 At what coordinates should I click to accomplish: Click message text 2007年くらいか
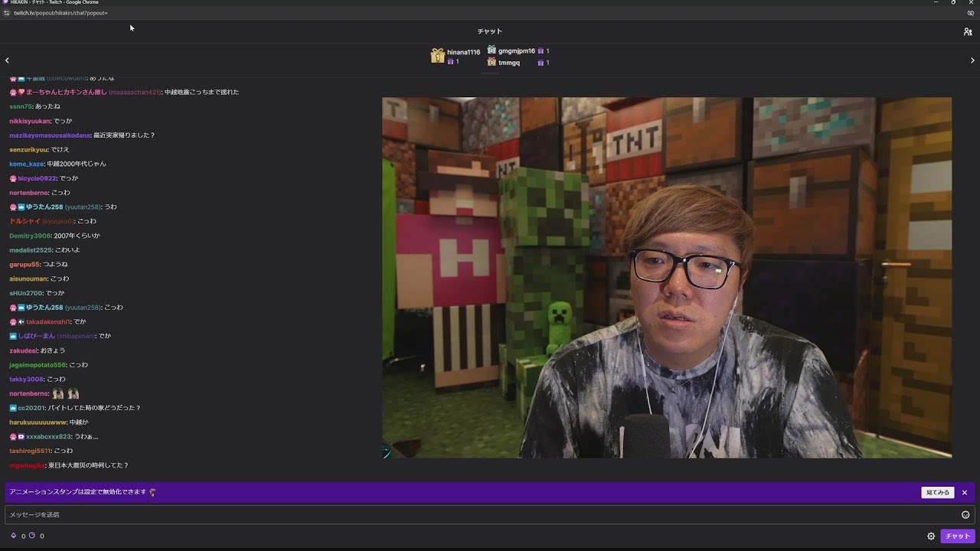[x=77, y=236]
